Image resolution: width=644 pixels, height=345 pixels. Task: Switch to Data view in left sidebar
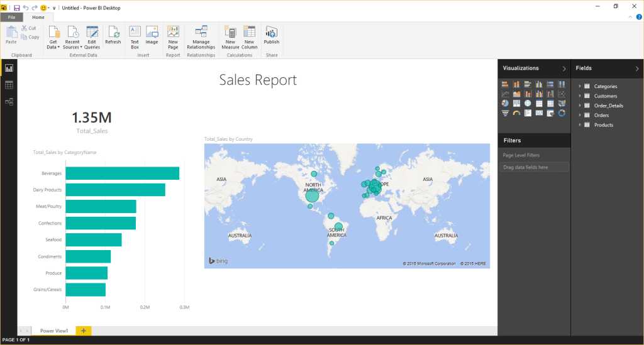pyautogui.click(x=9, y=85)
